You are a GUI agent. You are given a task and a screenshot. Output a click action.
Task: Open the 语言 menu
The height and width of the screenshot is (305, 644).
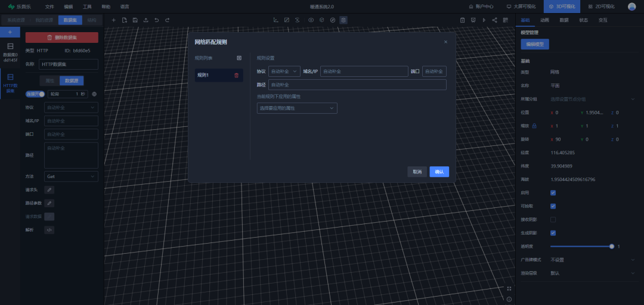(x=125, y=7)
